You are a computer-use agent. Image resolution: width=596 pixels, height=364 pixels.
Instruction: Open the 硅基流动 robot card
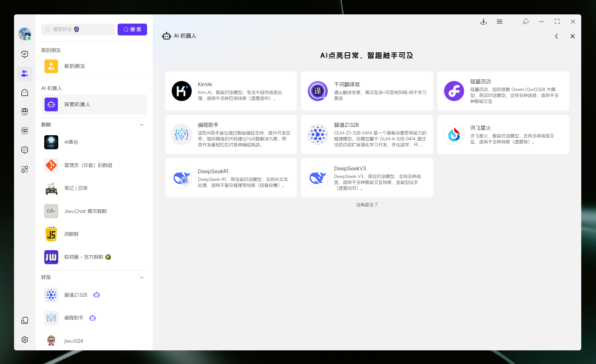click(x=503, y=91)
